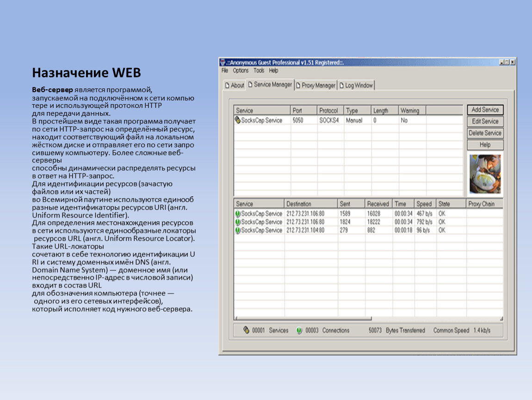Switch to the About tab

235,85
